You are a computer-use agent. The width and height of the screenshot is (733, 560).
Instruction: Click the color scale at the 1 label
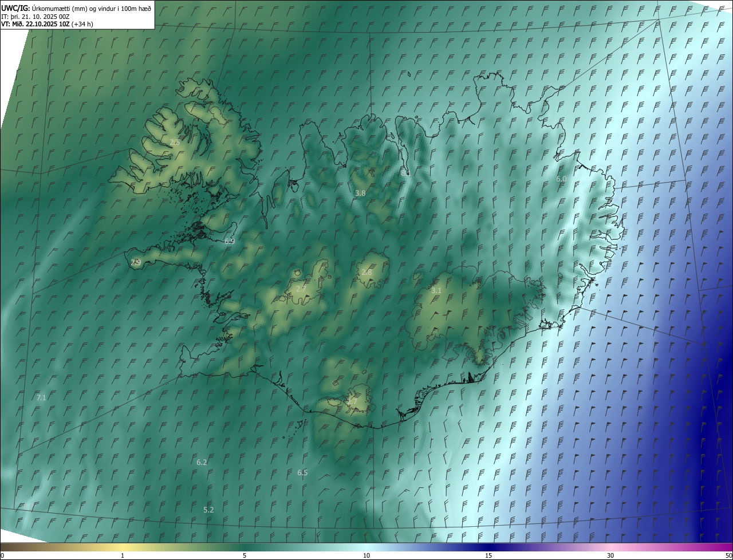coord(123,556)
